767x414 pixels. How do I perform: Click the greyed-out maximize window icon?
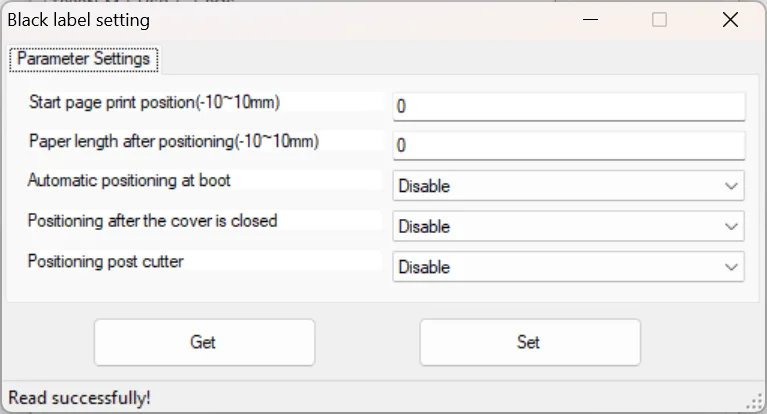click(660, 20)
